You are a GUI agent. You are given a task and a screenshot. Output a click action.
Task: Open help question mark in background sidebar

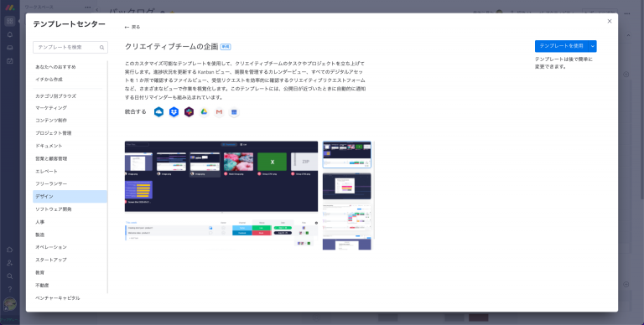(10, 289)
